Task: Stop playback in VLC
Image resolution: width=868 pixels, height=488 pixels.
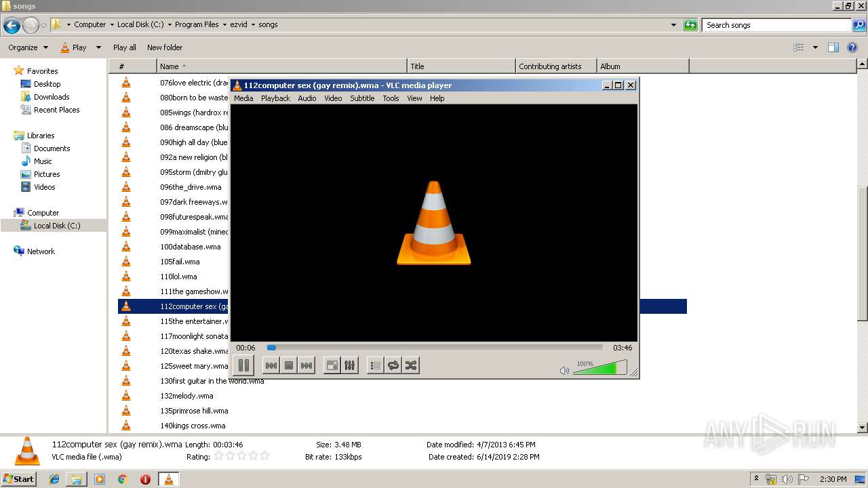Action: pyautogui.click(x=289, y=365)
